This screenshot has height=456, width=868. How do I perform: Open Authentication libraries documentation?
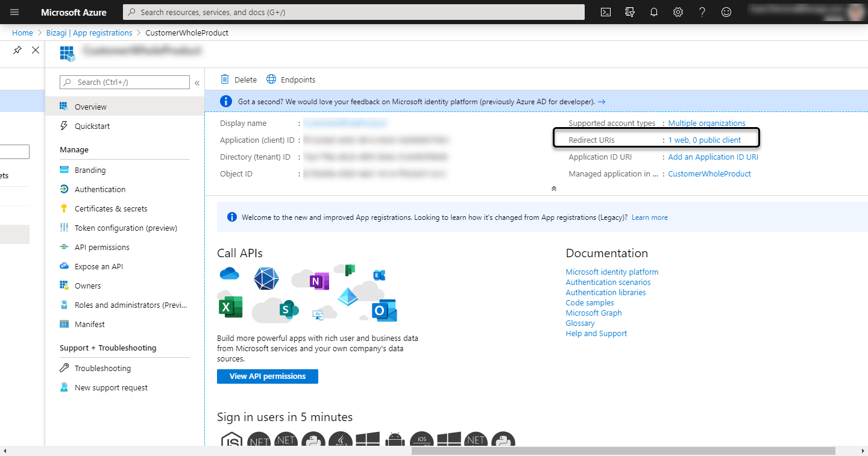pyautogui.click(x=606, y=292)
